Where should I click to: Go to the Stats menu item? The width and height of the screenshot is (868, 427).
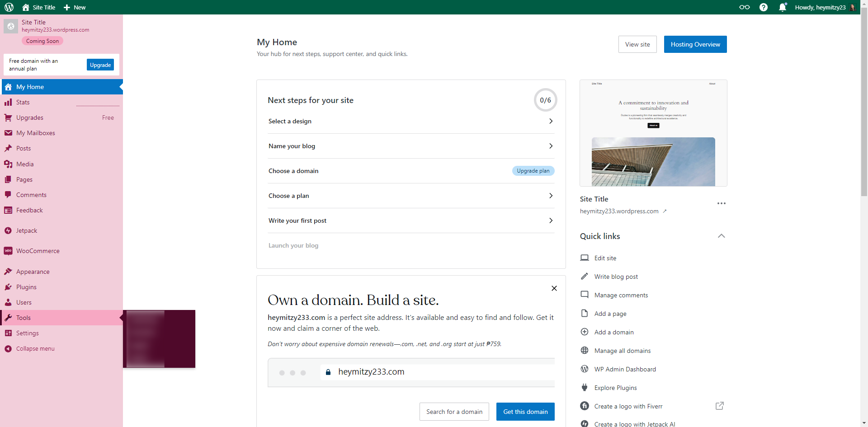coord(62,103)
